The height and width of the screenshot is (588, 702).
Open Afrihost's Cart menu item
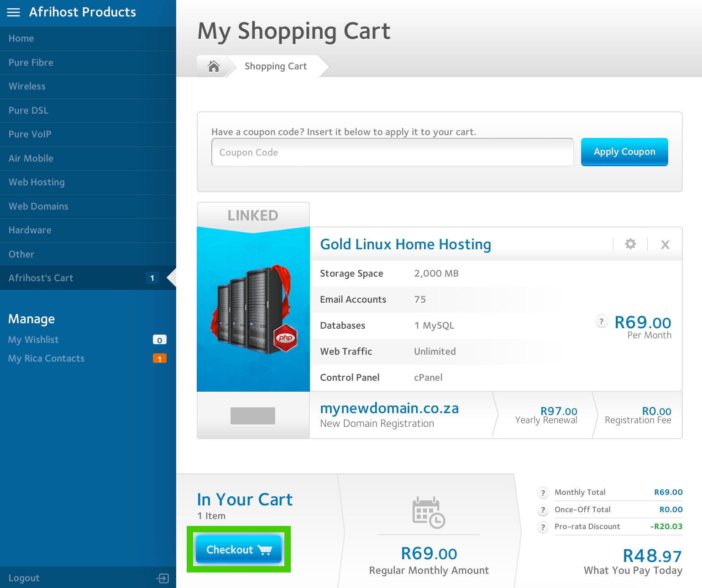point(41,278)
